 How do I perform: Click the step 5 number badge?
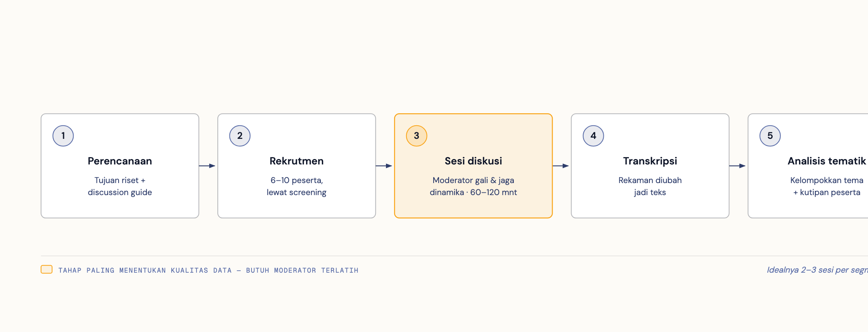click(770, 136)
